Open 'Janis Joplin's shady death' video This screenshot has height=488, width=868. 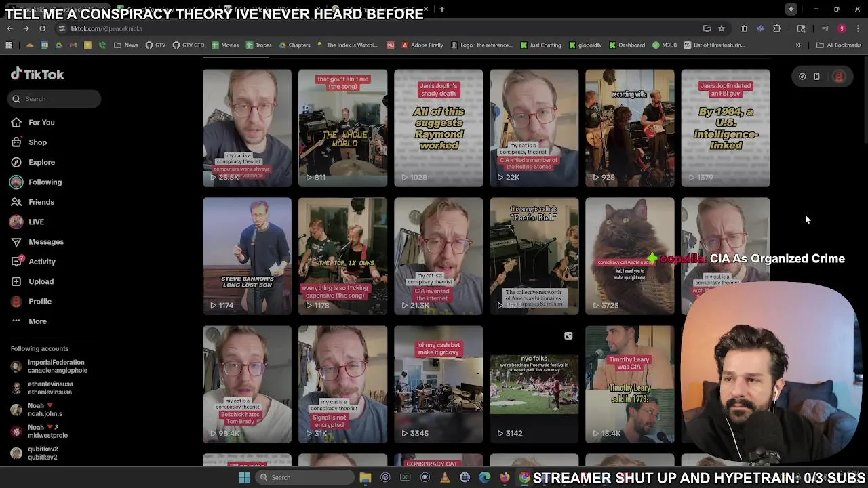[438, 128]
